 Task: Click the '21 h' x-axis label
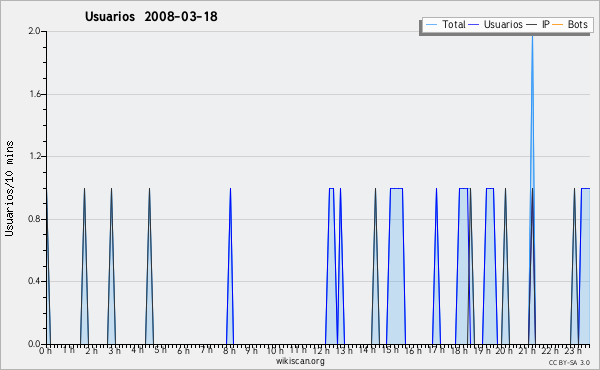[x=527, y=351]
